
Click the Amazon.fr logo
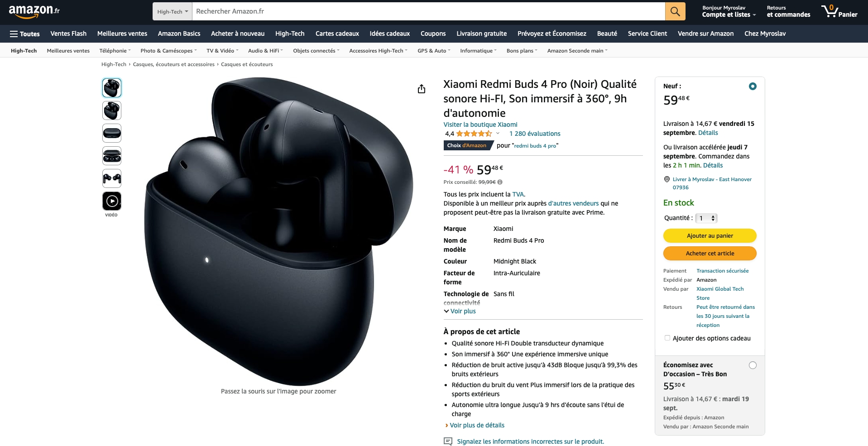coord(34,11)
